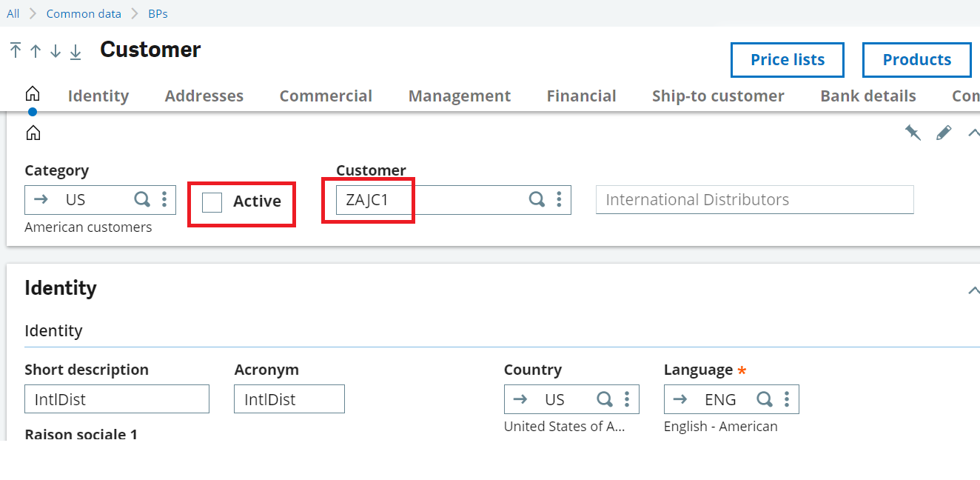Open the Ship-to customer tab
The height and width of the screenshot is (480, 980).
tap(718, 96)
